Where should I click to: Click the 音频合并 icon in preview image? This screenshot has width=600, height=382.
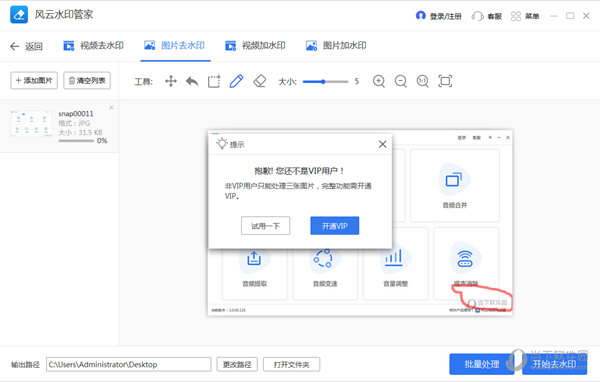click(454, 180)
